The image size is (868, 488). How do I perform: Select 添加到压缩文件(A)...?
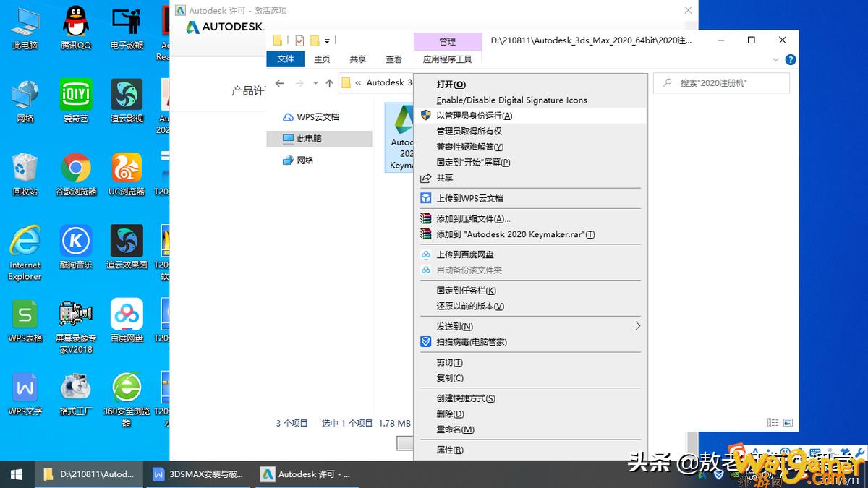click(x=530, y=218)
